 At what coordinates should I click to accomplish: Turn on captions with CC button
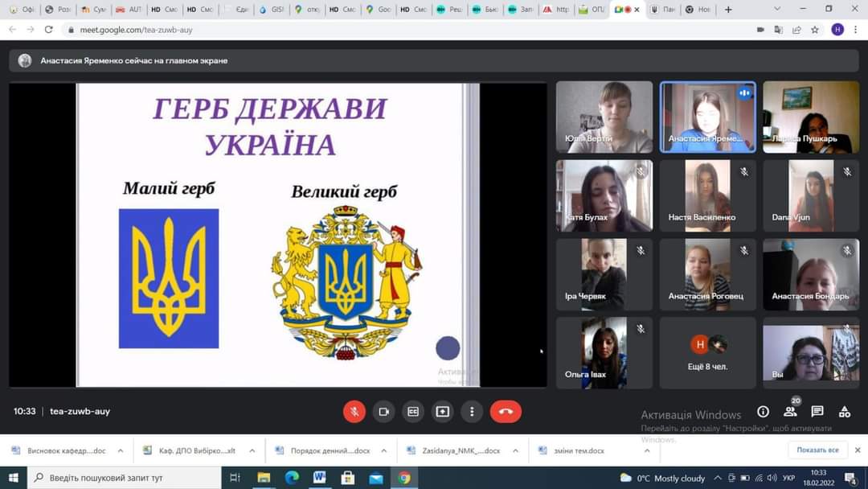pos(413,411)
